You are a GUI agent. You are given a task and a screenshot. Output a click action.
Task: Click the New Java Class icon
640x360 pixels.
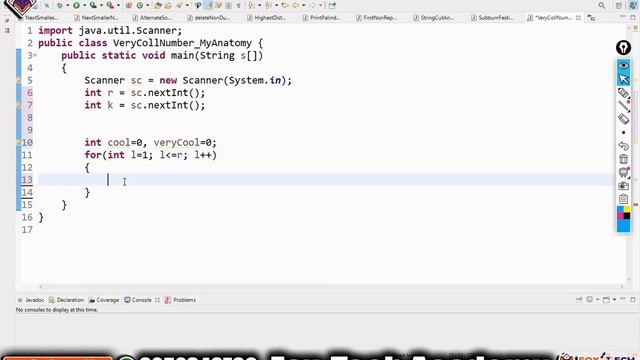coord(140,5)
